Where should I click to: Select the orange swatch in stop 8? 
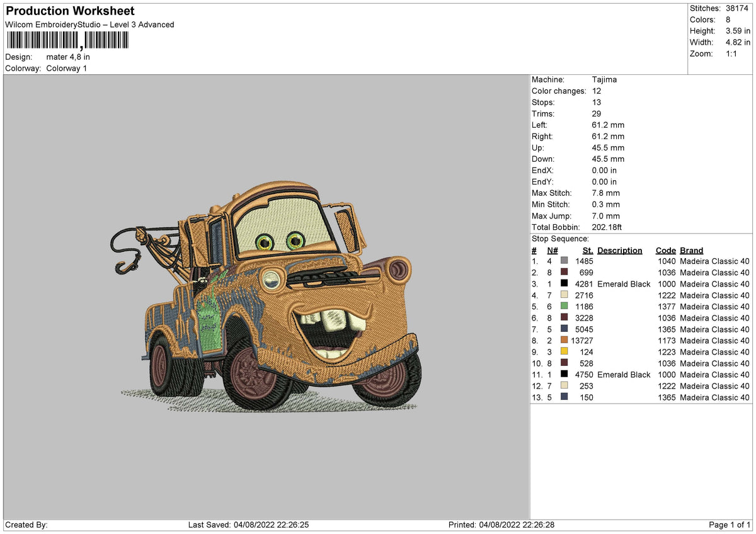(564, 340)
